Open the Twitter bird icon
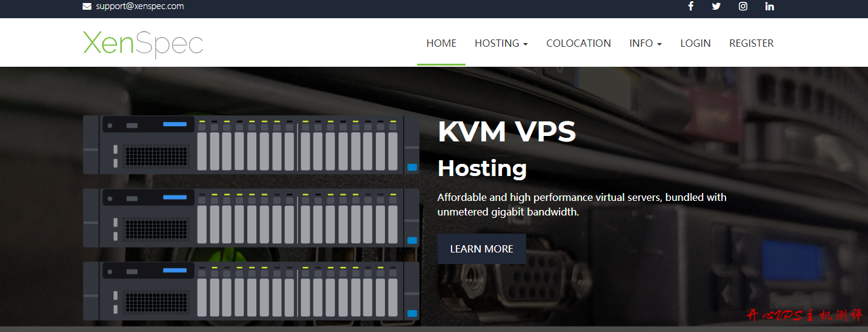 [x=716, y=7]
